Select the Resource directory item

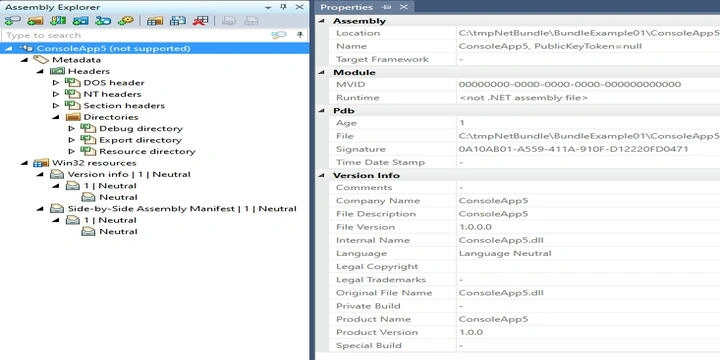[x=147, y=152]
